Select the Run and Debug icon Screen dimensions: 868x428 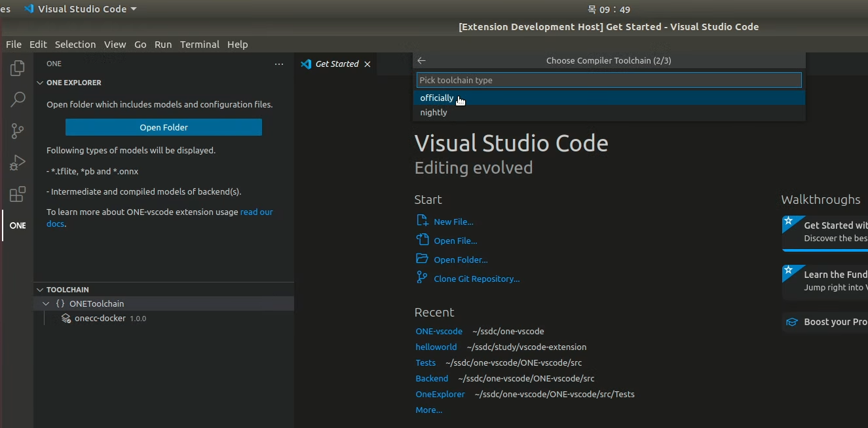(17, 163)
